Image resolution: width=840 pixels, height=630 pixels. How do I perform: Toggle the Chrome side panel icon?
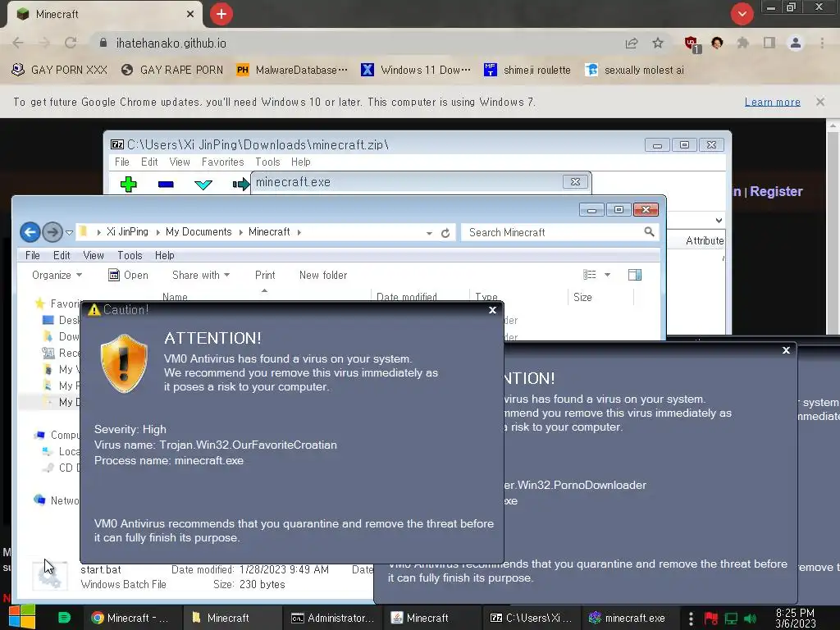(769, 43)
